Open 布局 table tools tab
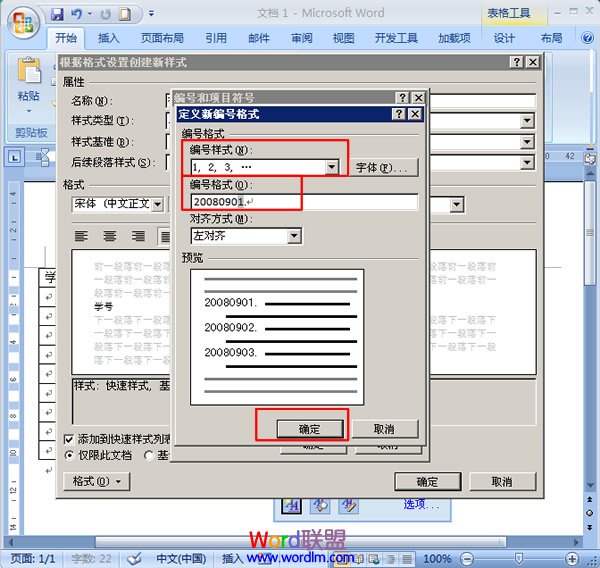Screen dimensions: 600x568 pos(552,38)
